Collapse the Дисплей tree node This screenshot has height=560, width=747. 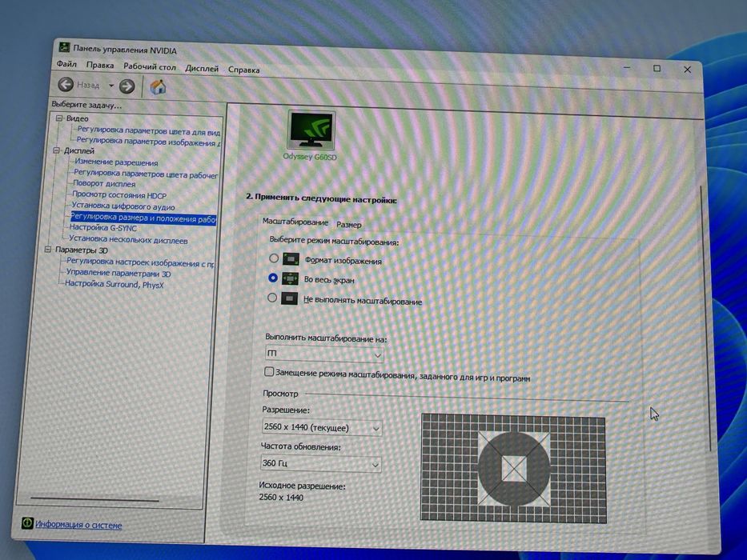57,150
